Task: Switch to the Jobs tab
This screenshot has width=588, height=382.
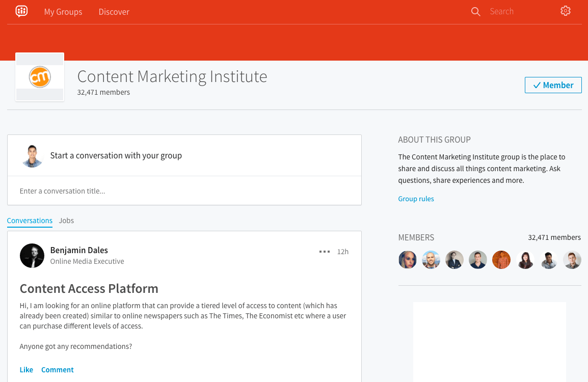Action: coord(66,221)
